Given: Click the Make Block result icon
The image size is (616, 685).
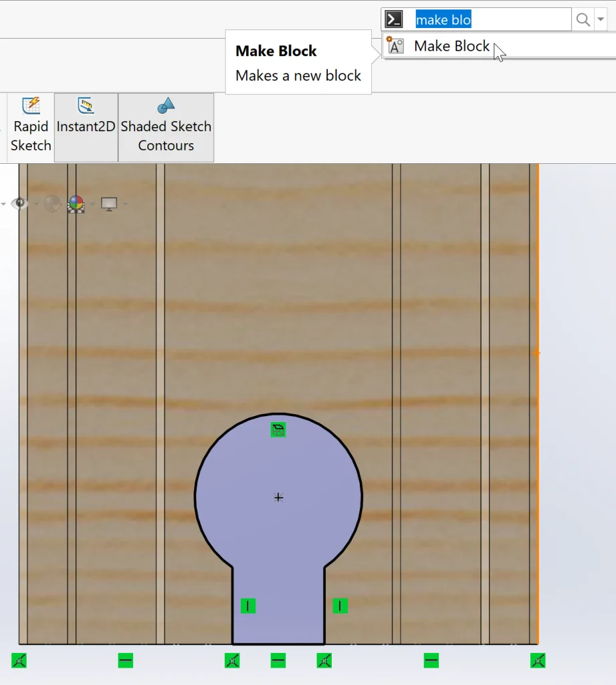Looking at the screenshot, I should click(x=395, y=45).
